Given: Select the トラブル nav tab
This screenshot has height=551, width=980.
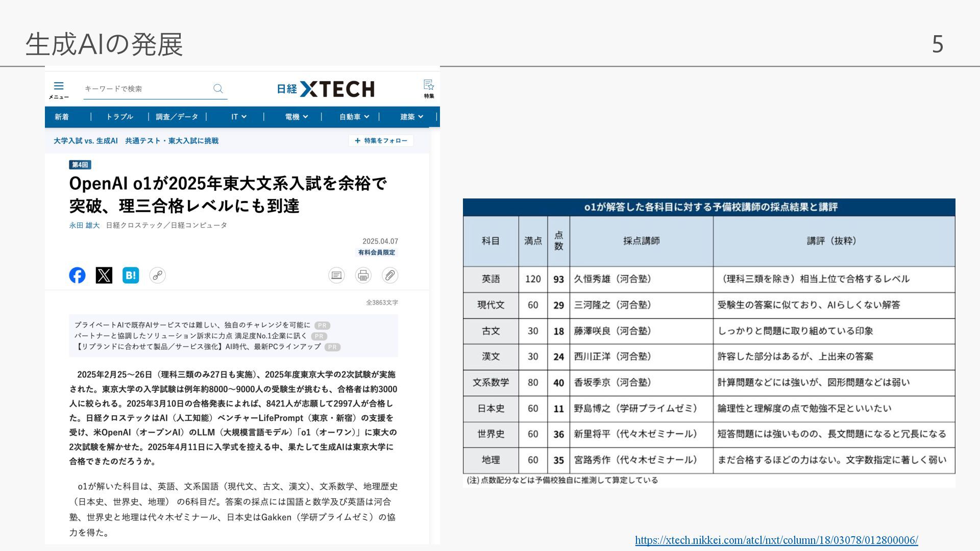Looking at the screenshot, I should pos(119,117).
